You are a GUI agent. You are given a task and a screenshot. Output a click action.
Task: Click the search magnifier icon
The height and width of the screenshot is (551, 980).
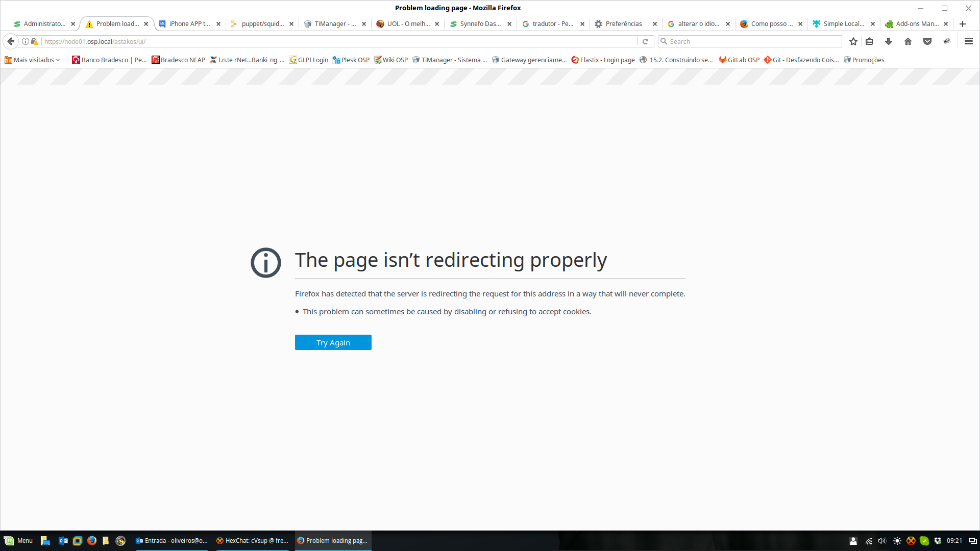click(664, 41)
